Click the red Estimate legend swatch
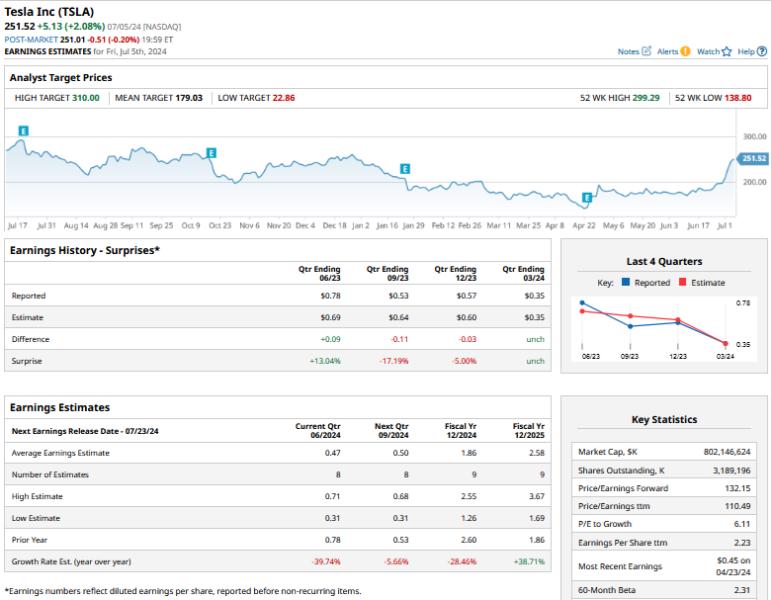Viewport: 771px width, 600px height. (683, 283)
